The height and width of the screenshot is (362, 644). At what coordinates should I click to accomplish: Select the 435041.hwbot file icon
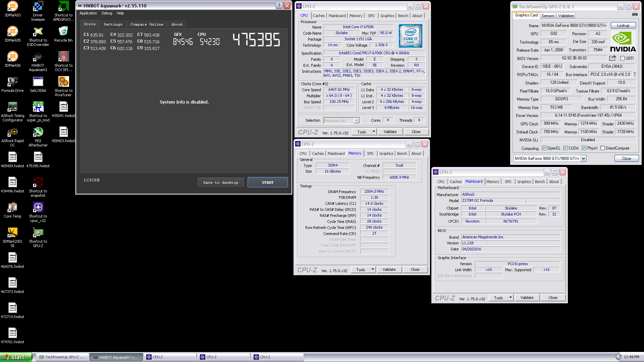63,110
